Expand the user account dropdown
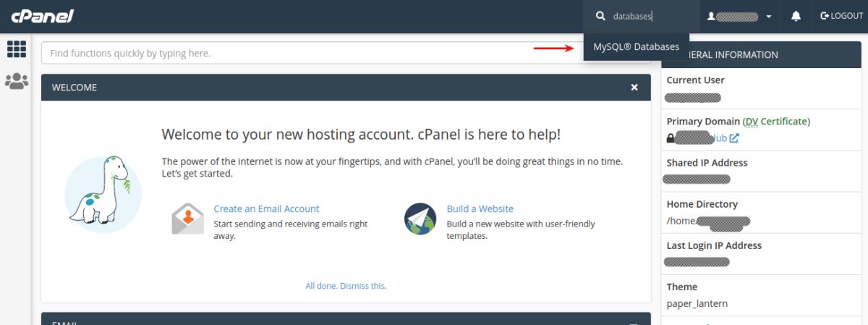This screenshot has height=325, width=868. (739, 16)
